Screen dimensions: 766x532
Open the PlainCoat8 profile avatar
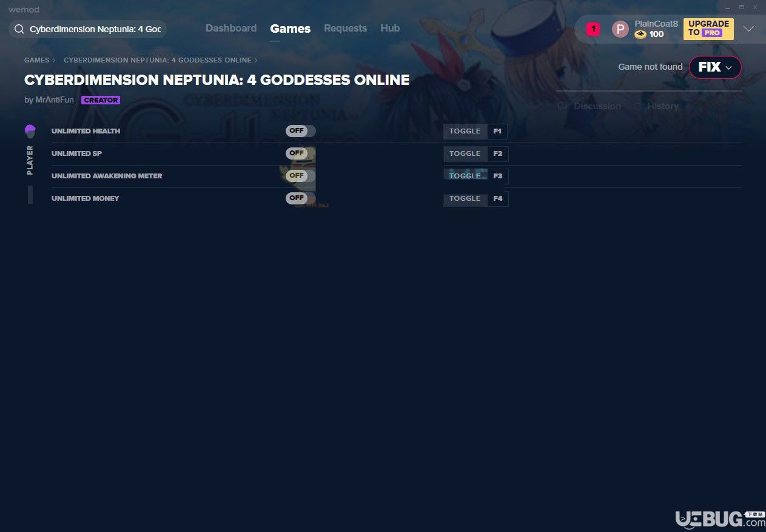pyautogui.click(x=620, y=29)
